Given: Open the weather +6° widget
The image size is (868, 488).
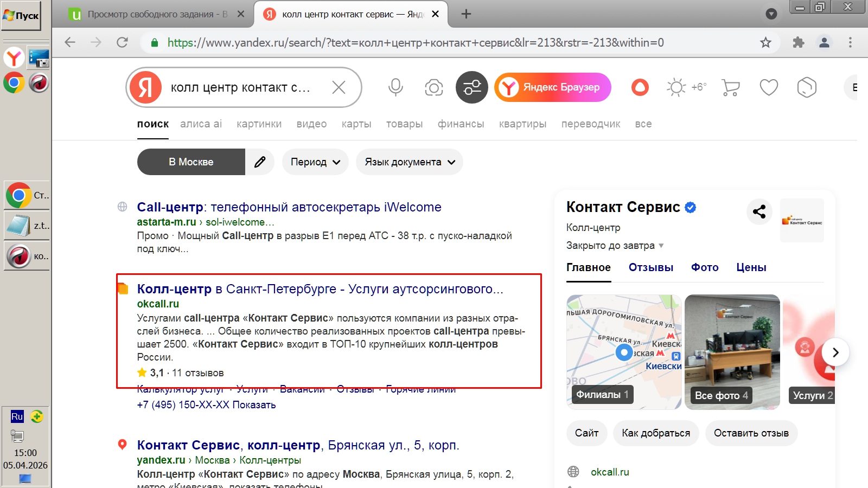Looking at the screenshot, I should (x=686, y=87).
